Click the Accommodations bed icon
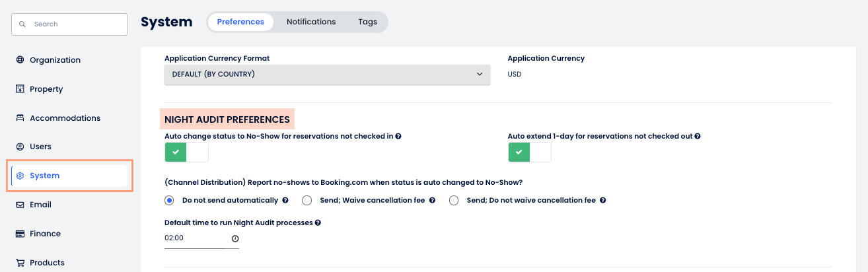 20,118
